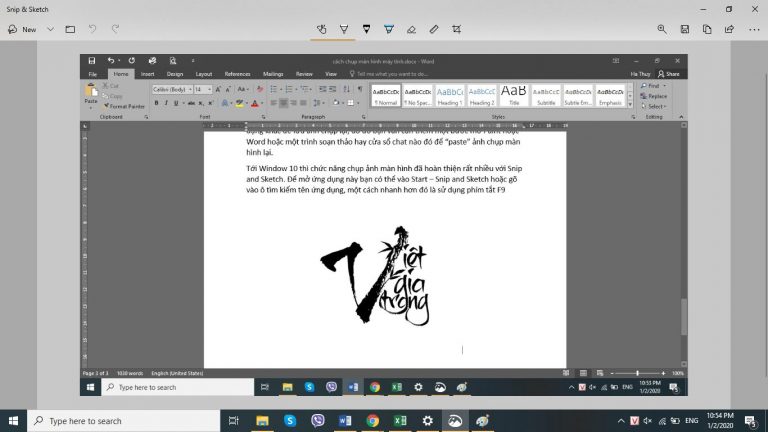Redo the annotation in Snip & Sketch
768x432 pixels.
(116, 30)
